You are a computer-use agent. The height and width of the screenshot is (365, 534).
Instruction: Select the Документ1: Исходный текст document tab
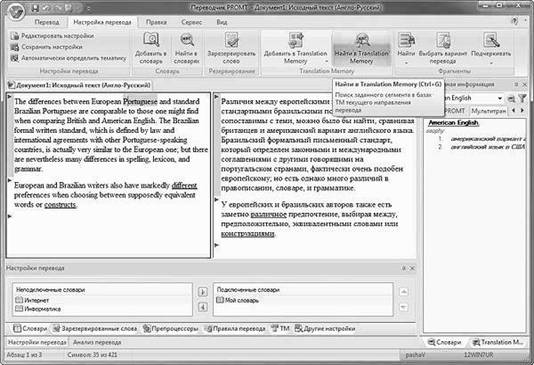pyautogui.click(x=80, y=85)
